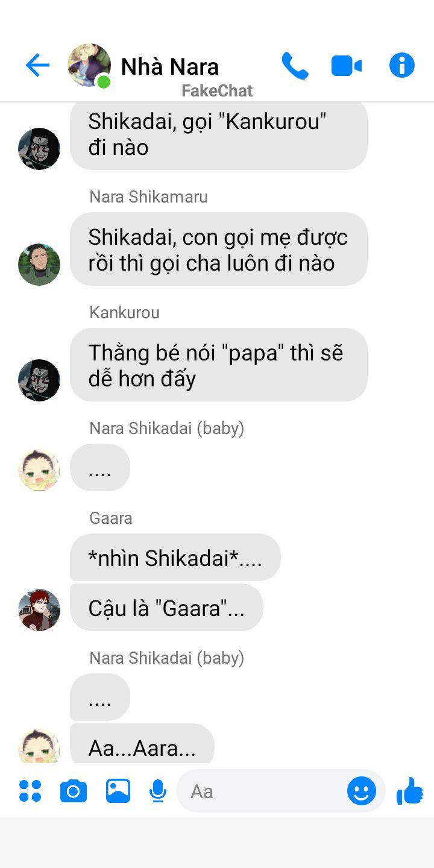Open the photo gallery icon
The width and height of the screenshot is (434, 868).
tap(118, 791)
